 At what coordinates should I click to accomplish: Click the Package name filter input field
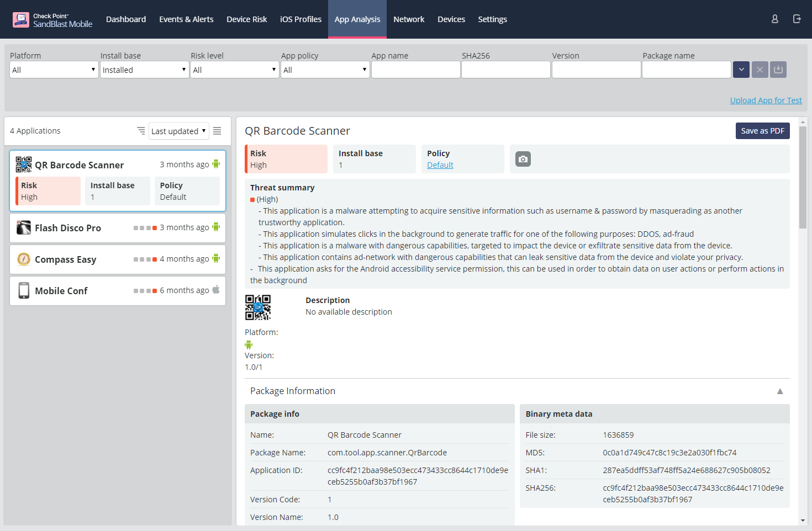point(687,70)
